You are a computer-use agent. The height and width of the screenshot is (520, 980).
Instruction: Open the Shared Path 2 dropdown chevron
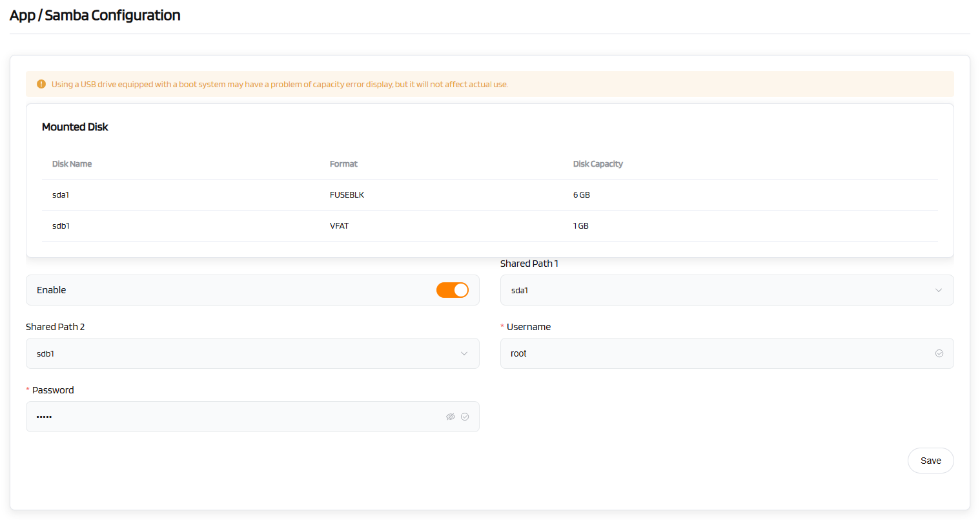coord(464,353)
